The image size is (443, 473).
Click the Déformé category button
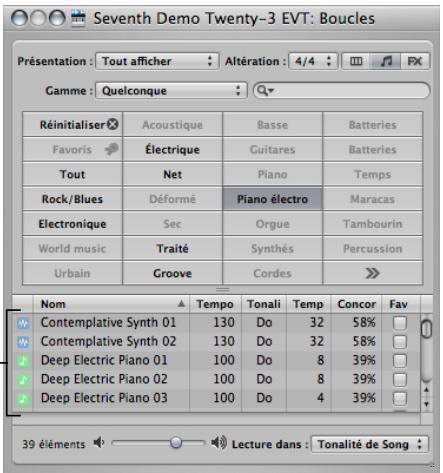coord(172,199)
